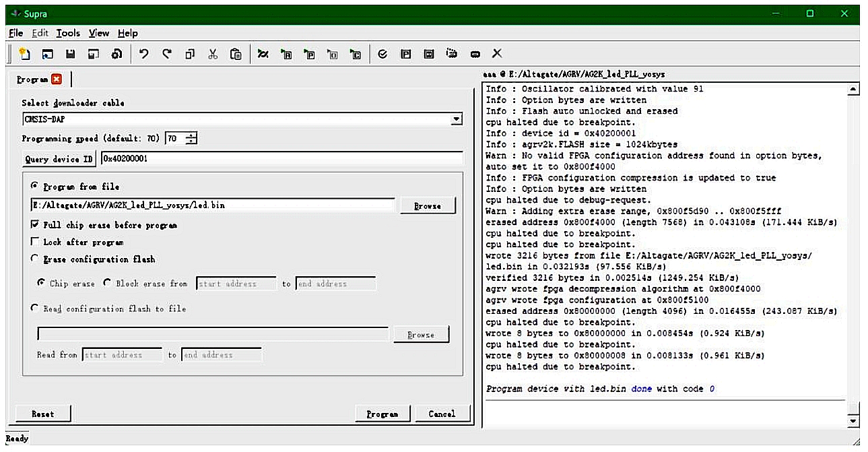
Task: Click the 'agrv2k.FLASH size = 1024kbytes' log line
Action: [x=582, y=145]
